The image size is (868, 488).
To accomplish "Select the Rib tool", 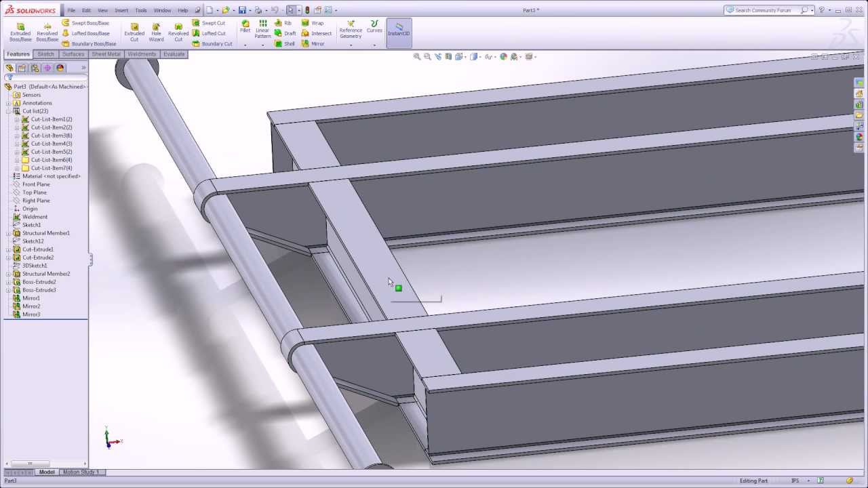I will pos(283,23).
